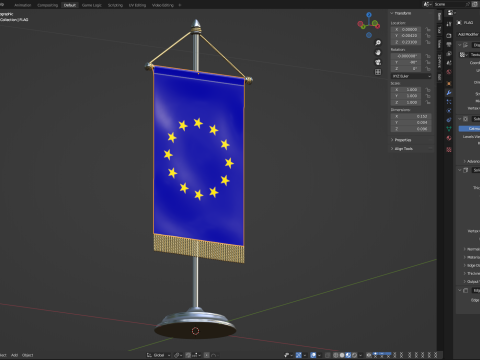Click the zoom magnifier viewport icon
The image size is (480, 360).
(x=378, y=43)
